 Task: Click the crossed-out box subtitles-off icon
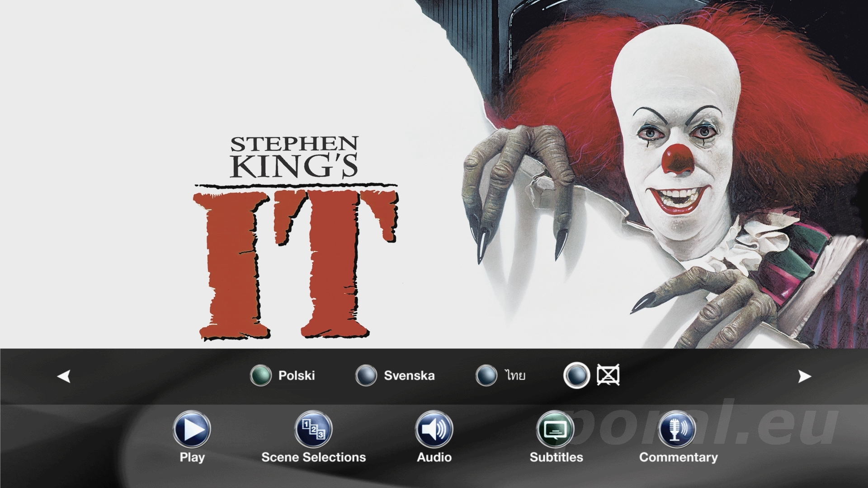pos(608,375)
